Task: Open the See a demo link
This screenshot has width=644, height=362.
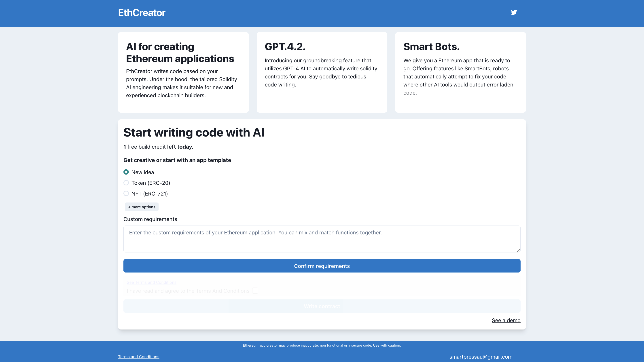Action: (x=506, y=320)
